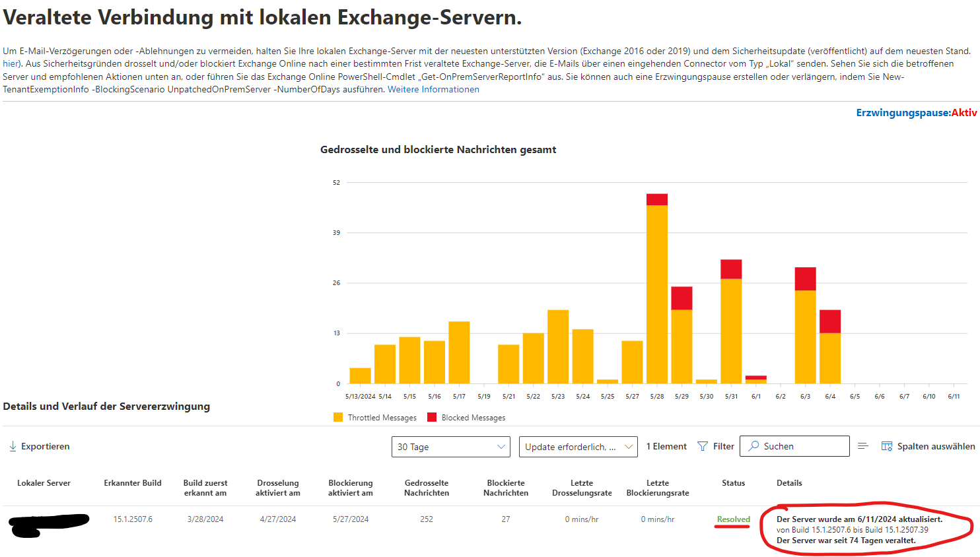The width and height of the screenshot is (980, 557).
Task: Click the Exportieren button label
Action: pyautogui.click(x=45, y=446)
